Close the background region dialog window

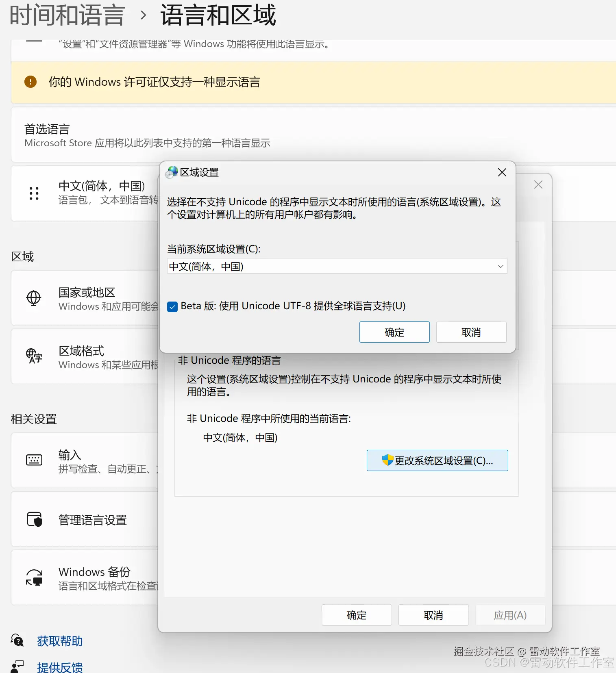(x=538, y=185)
